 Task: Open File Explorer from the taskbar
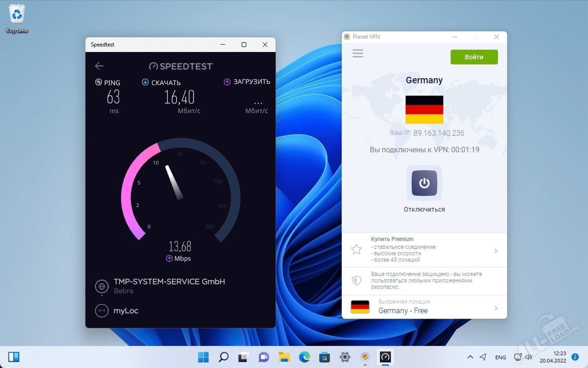(284, 357)
